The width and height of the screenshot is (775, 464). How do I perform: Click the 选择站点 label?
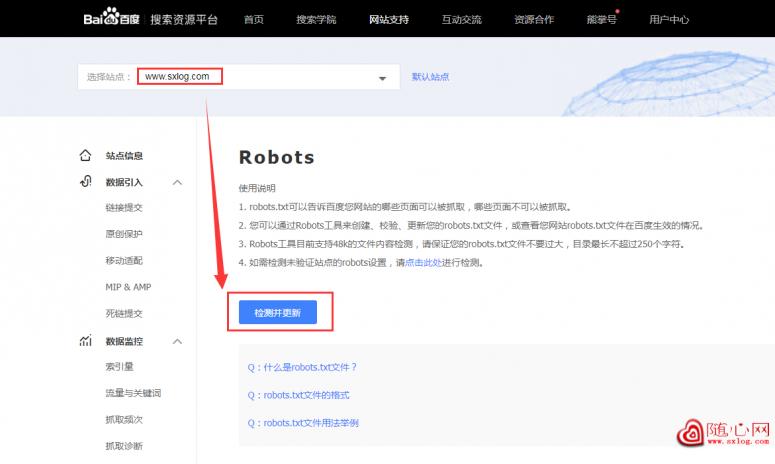click(109, 77)
